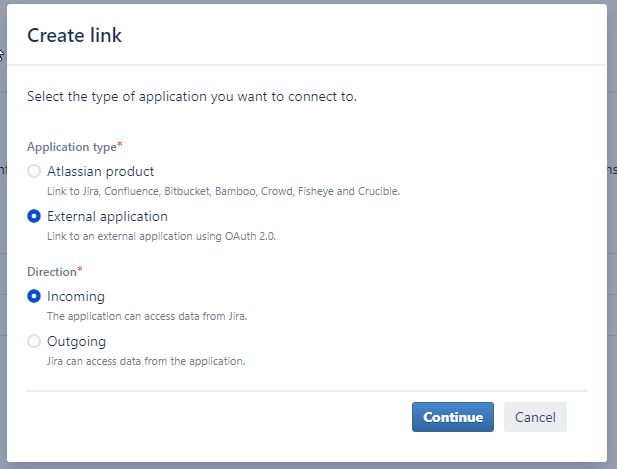
Task: Click the dimmed backdrop left of dialog
Action: click(3, 236)
